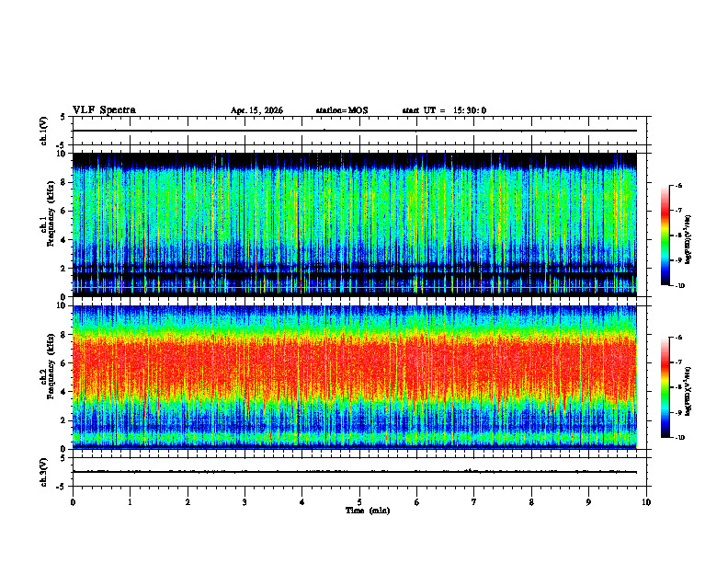
Task: Click ch.1 color bar log(PSD) label
Action: point(688,240)
